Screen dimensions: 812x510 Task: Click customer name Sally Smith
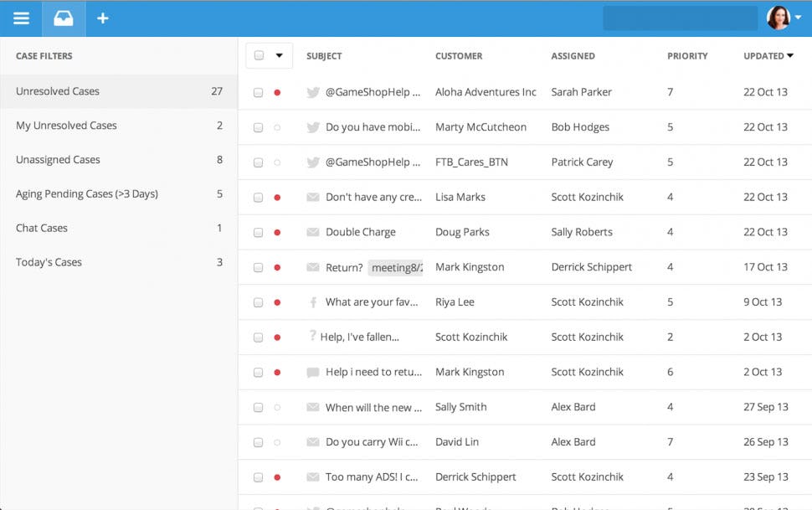(x=461, y=407)
